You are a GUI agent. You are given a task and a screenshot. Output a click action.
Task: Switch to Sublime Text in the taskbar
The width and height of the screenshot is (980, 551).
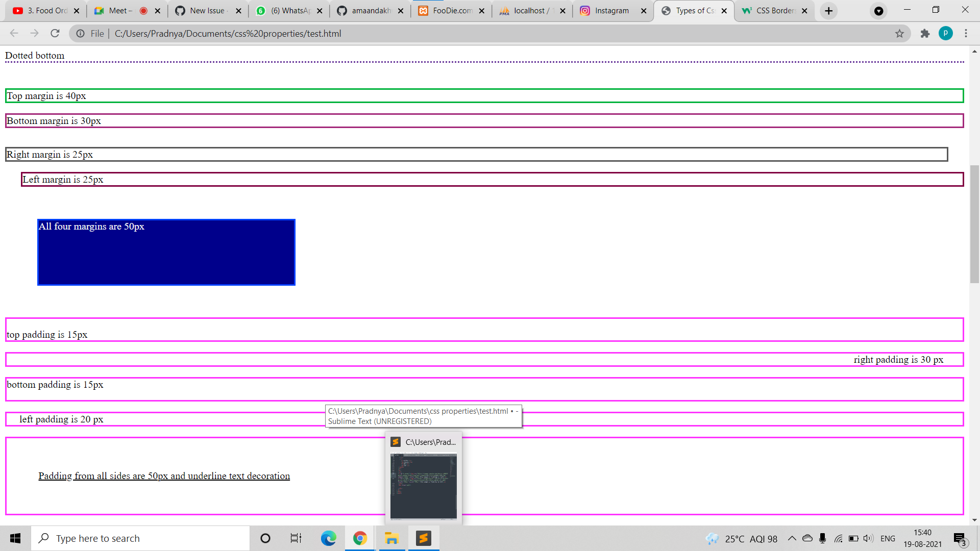(x=424, y=538)
